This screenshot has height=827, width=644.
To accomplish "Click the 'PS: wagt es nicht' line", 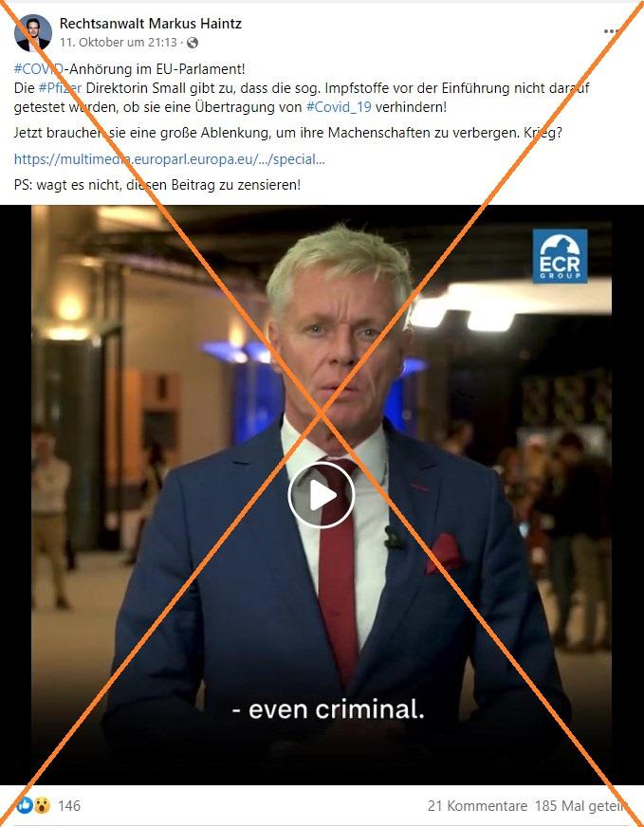I will coord(157,185).
